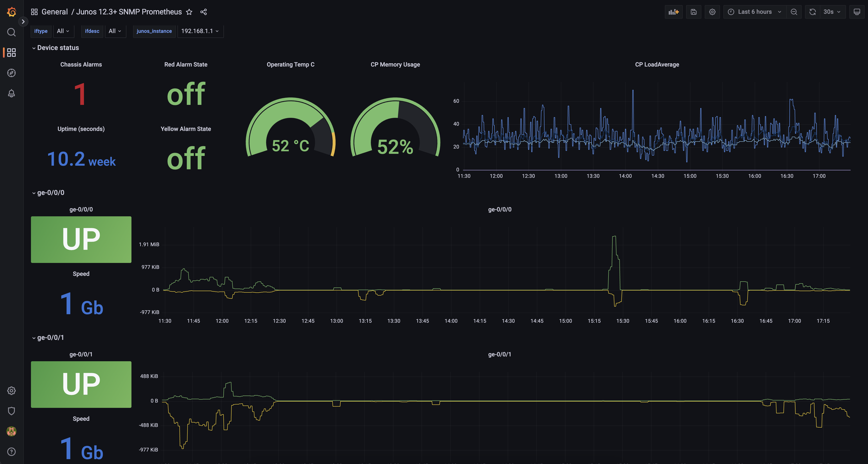Open CP LoadAverage panel title
The image size is (868, 464).
tap(657, 64)
